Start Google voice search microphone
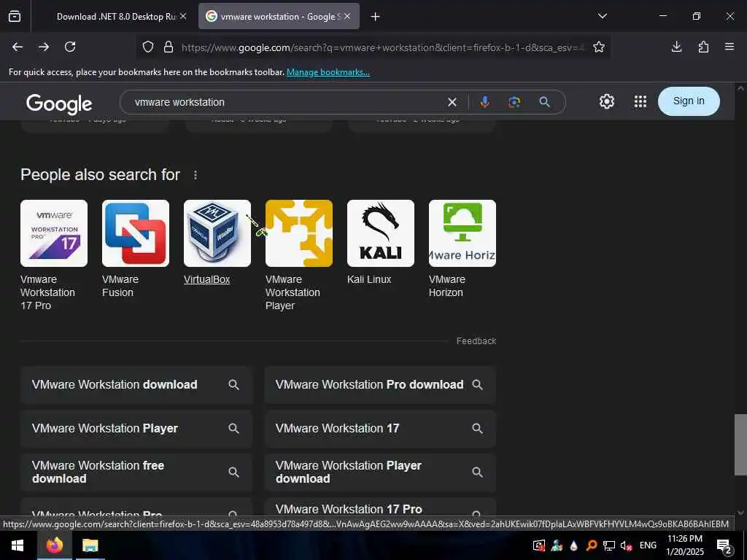 click(485, 102)
